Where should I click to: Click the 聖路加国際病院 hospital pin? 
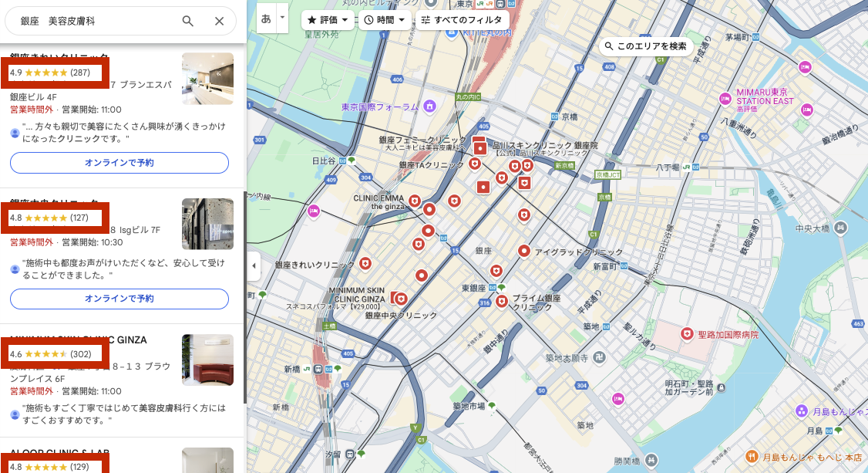[687, 334]
